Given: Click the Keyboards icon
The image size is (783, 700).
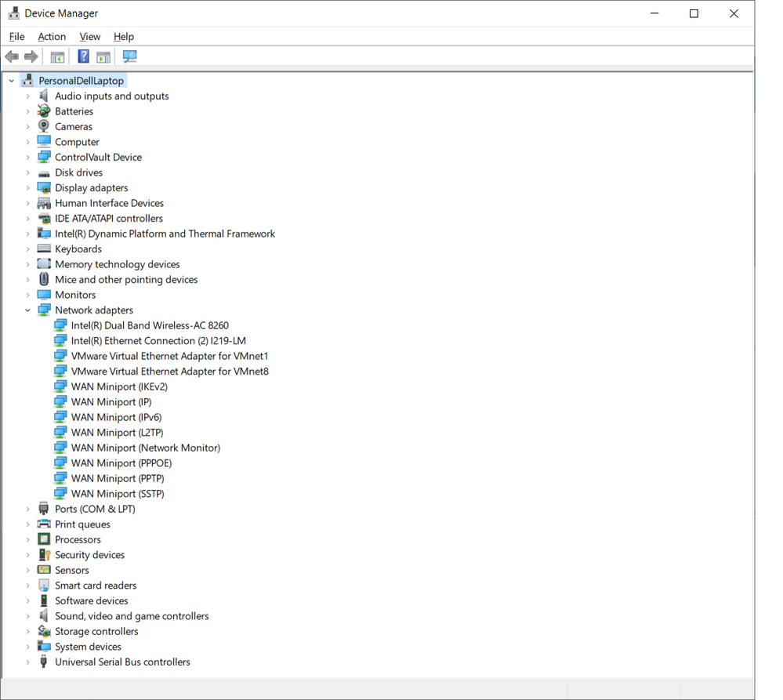Looking at the screenshot, I should (44, 248).
